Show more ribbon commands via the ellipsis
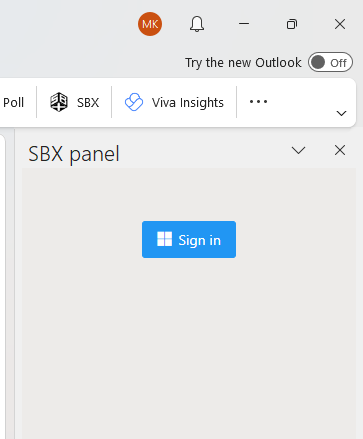Screen dimensions: 363x439 pyautogui.click(x=258, y=102)
